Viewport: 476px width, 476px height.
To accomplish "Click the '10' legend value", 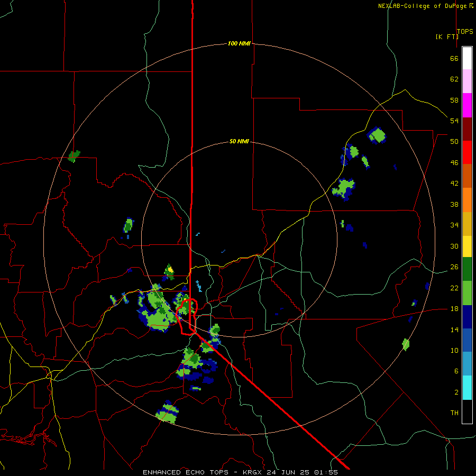I will point(454,350).
